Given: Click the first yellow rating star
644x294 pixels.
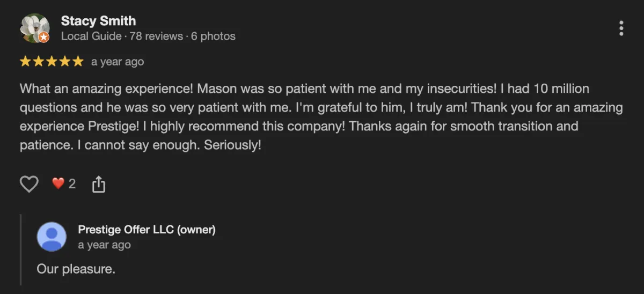Looking at the screenshot, I should [25, 62].
